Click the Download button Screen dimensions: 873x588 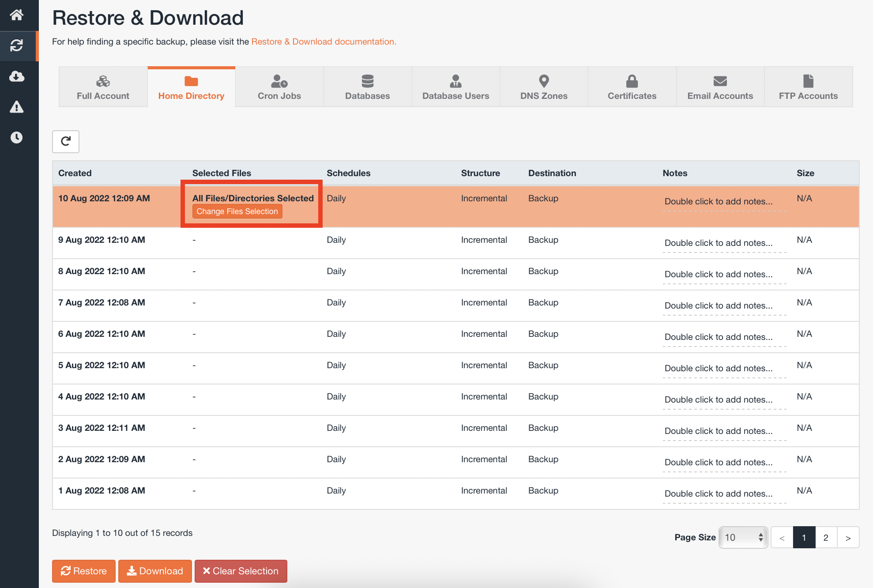coord(155,571)
